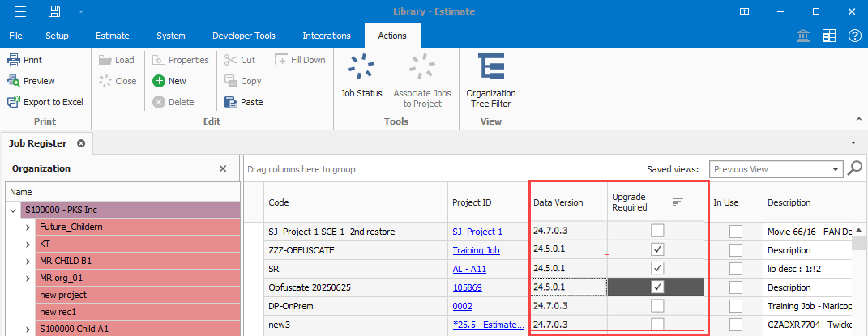Open the Organization Tree Filter
The image size is (868, 336).
click(490, 68)
